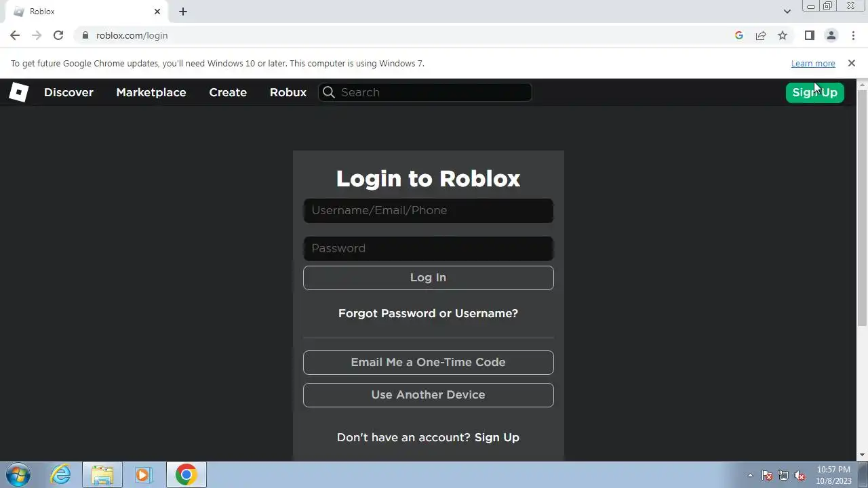Click the network tray icon
868x488 pixels.
tap(783, 475)
